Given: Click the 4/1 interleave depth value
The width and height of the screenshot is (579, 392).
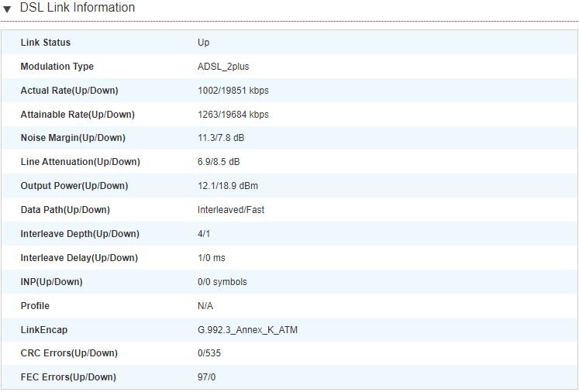Looking at the screenshot, I should coord(204,234).
